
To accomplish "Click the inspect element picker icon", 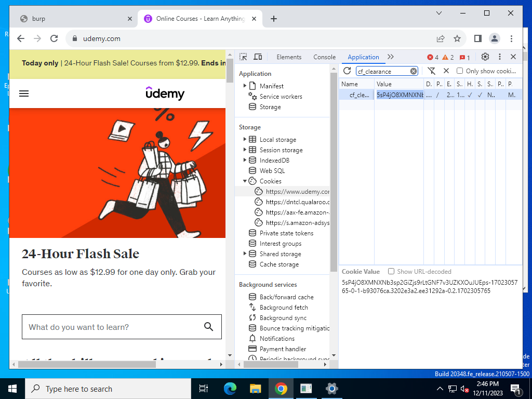I will [x=243, y=57].
